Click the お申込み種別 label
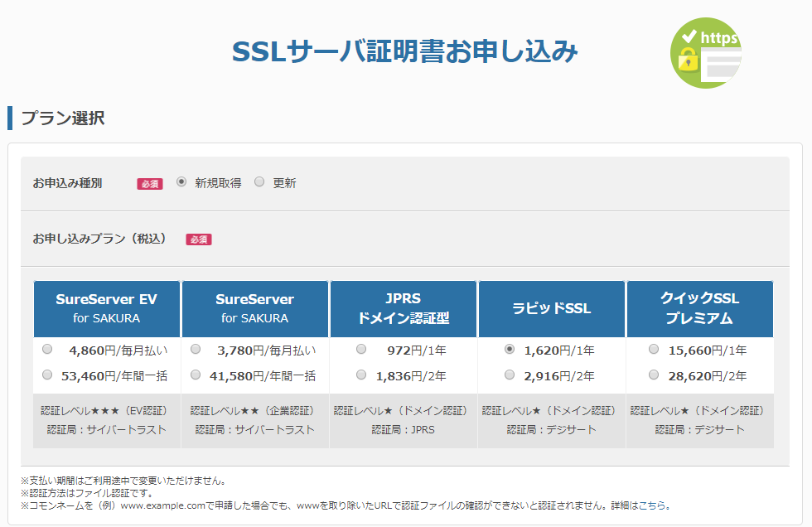This screenshot has height=527, width=812. click(x=67, y=183)
